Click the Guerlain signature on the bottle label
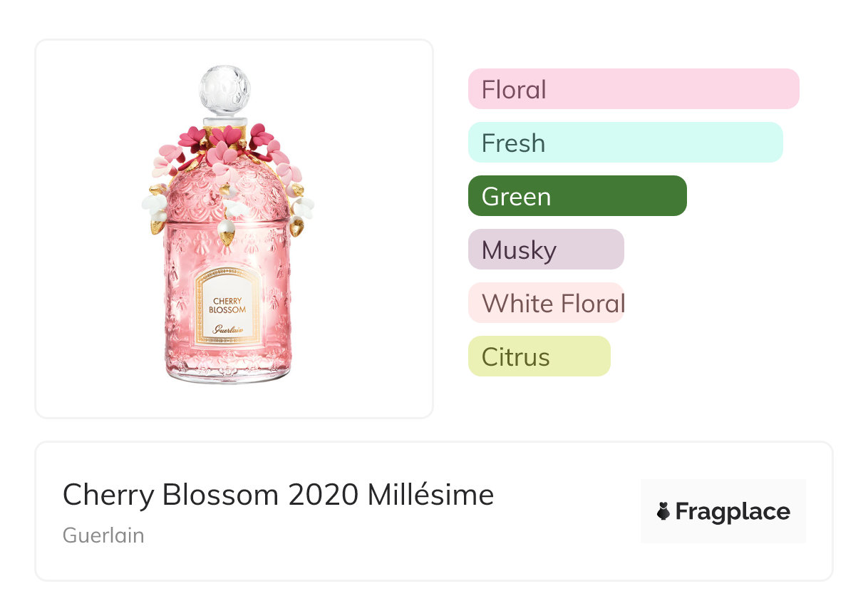 click(229, 329)
